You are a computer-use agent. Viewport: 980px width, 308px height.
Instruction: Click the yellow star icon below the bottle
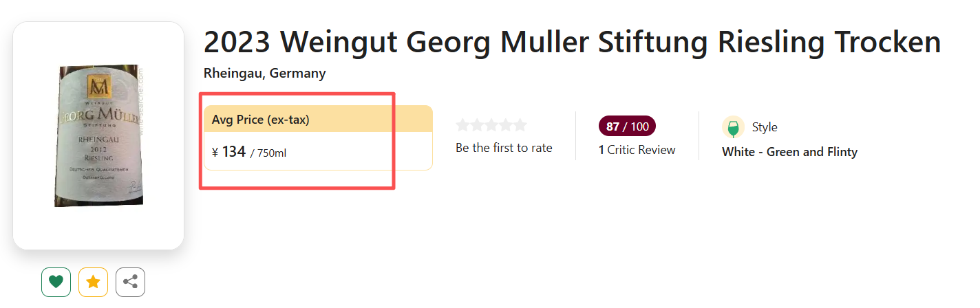(93, 282)
